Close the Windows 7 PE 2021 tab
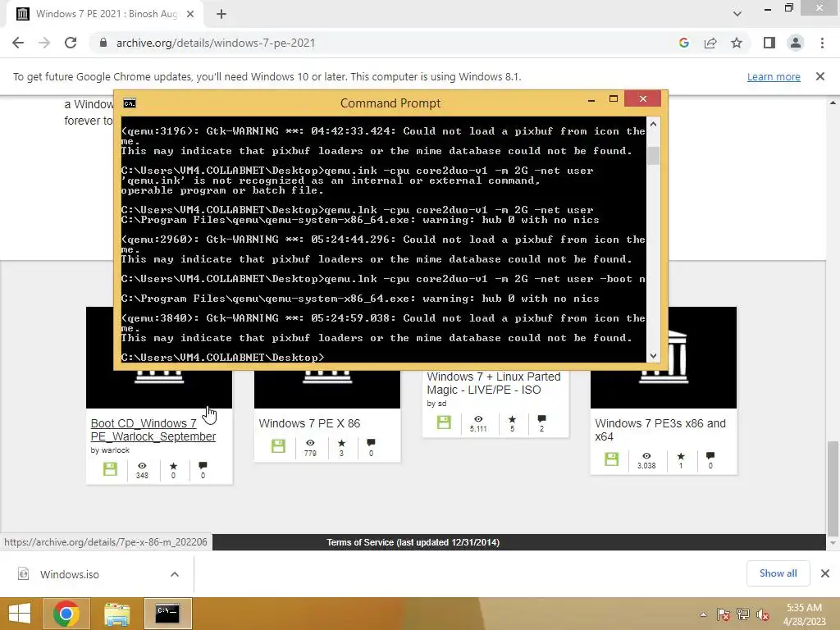Image resolution: width=840 pixels, height=630 pixels. [190, 14]
